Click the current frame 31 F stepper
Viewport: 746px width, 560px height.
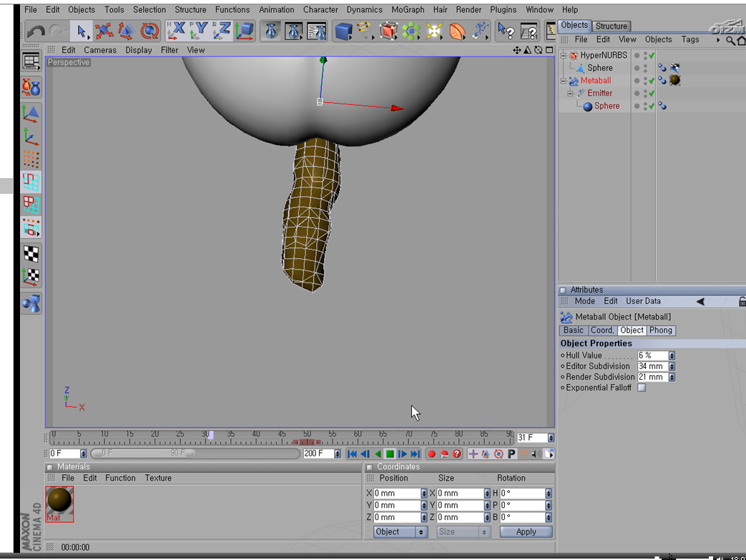click(551, 438)
